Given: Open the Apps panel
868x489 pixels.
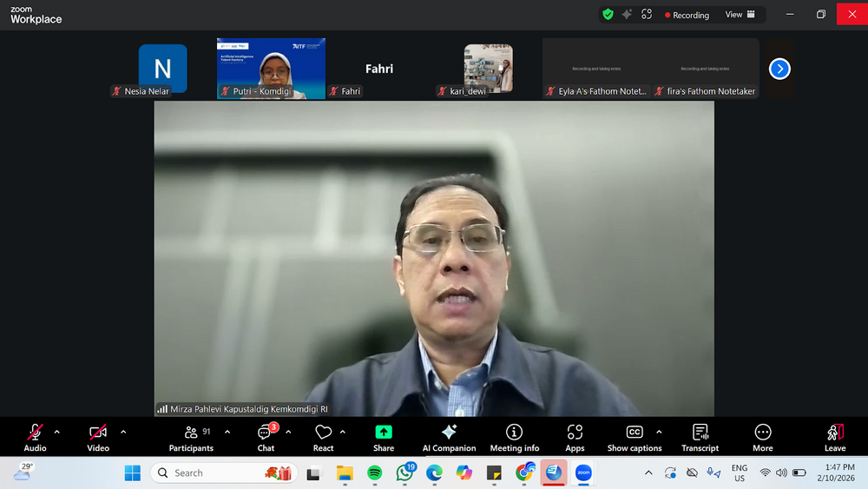Looking at the screenshot, I should [x=575, y=437].
